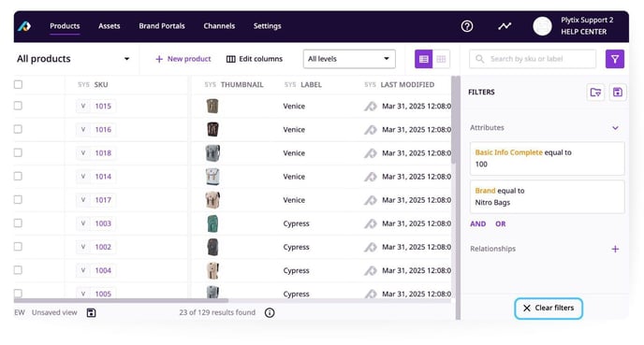Viewport: 644px width, 345px height.
Task: Check the row for SKU 1015
Action: tap(18, 106)
